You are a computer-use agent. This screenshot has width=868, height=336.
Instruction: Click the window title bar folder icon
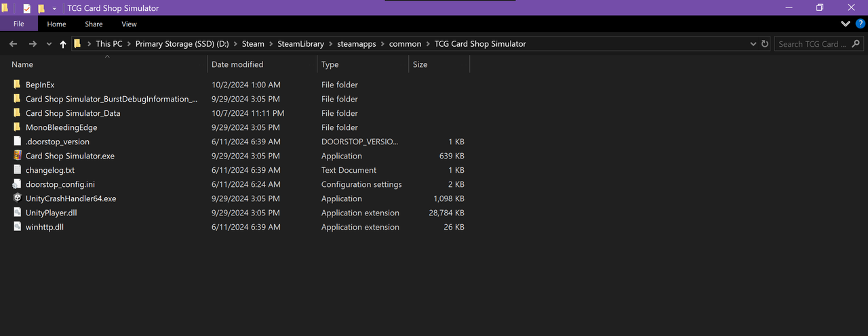coord(5,8)
